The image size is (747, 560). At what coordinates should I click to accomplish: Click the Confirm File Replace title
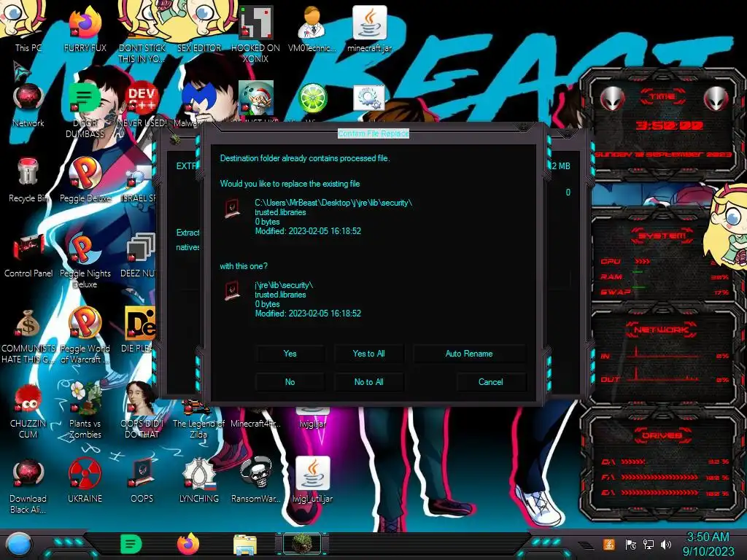(x=373, y=134)
